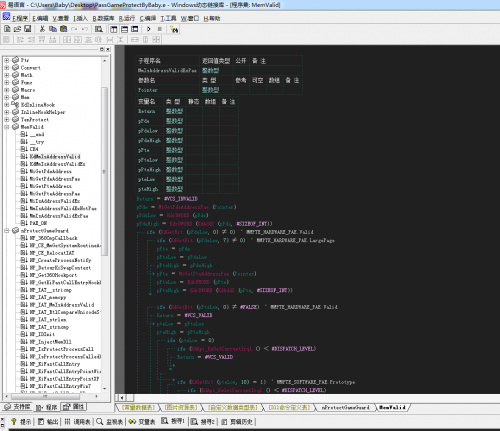The image size is (500, 431).
Task: Click the subroutine icon beside CR4
Action: (24, 149)
